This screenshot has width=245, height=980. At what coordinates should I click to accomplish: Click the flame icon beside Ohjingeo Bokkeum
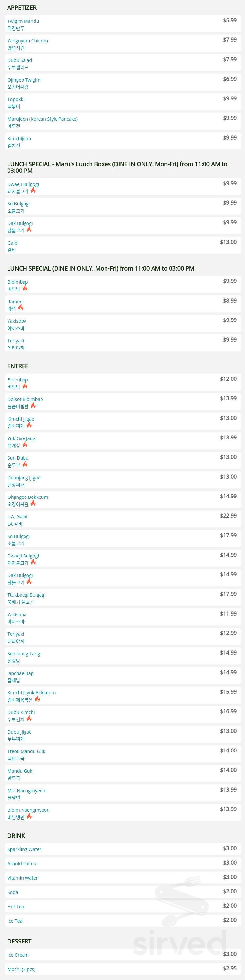(33, 503)
